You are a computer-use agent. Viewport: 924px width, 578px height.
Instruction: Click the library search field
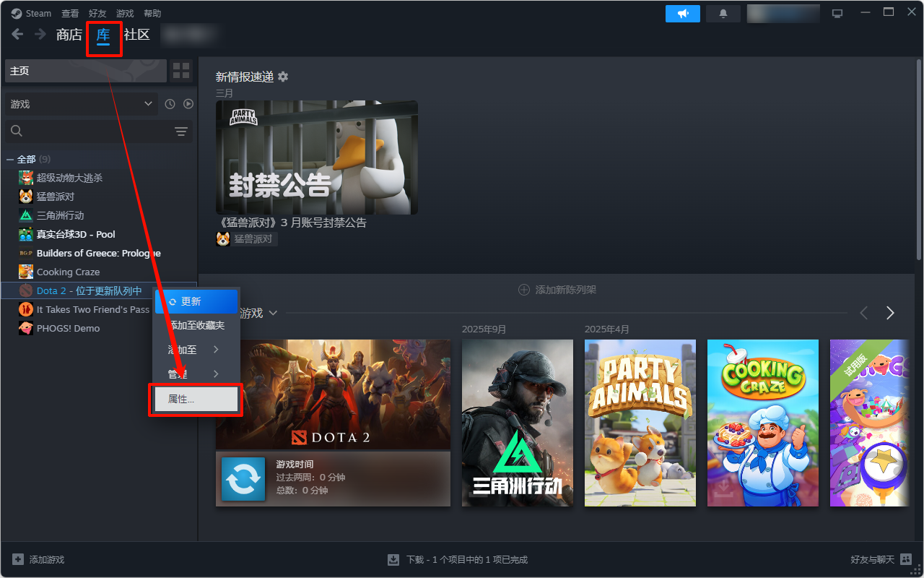(99, 131)
